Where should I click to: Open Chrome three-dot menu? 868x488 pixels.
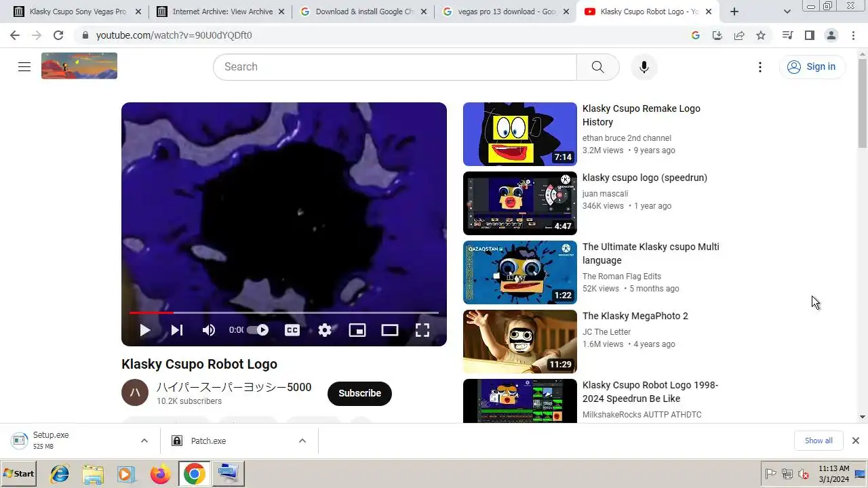tap(854, 35)
